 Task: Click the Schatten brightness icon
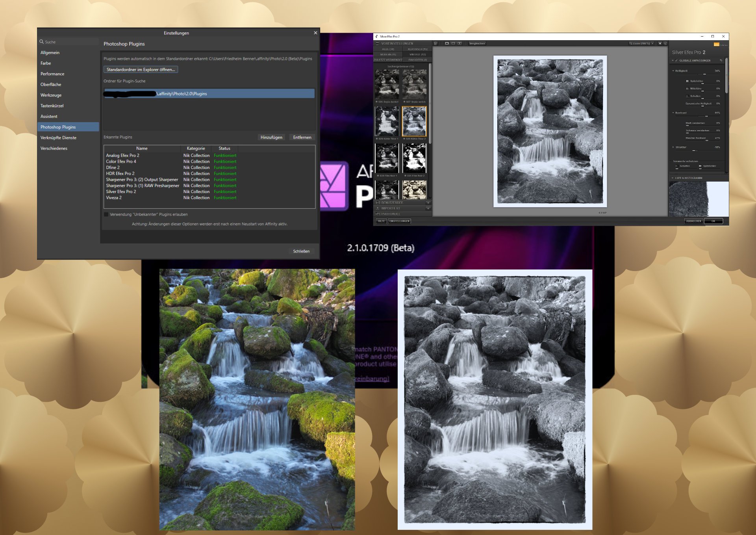pos(687,96)
